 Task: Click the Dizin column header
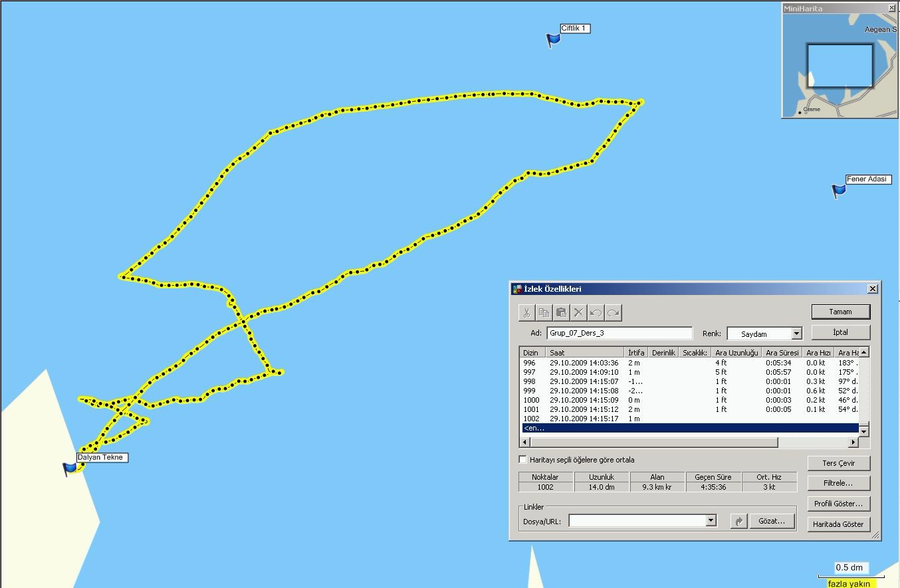tap(532, 353)
